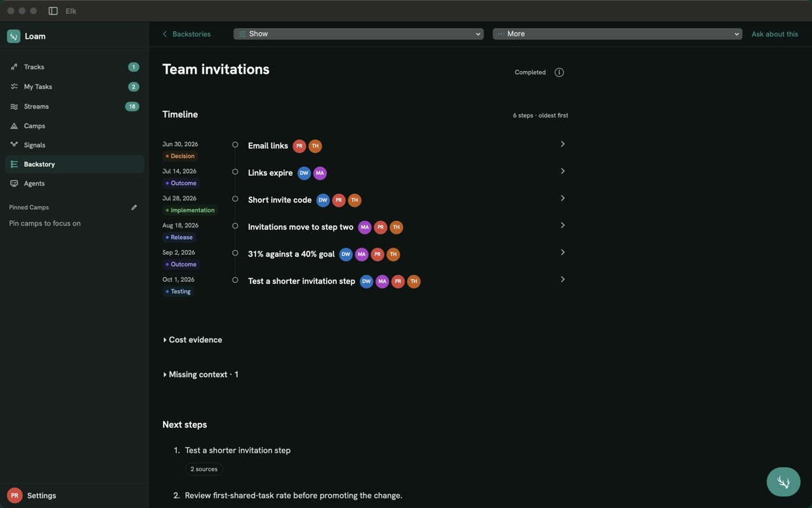Select Backstory in the sidebar
Screen dimensions: 812x508
click(x=74, y=164)
